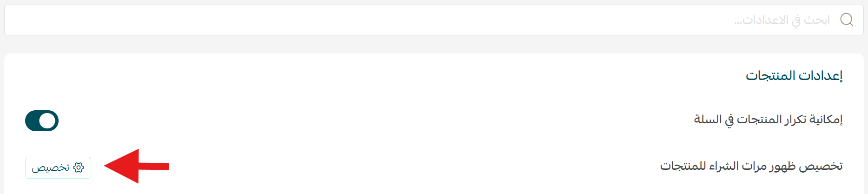Click the magnifying glass search icon
The height and width of the screenshot is (194, 868).
click(x=847, y=20)
